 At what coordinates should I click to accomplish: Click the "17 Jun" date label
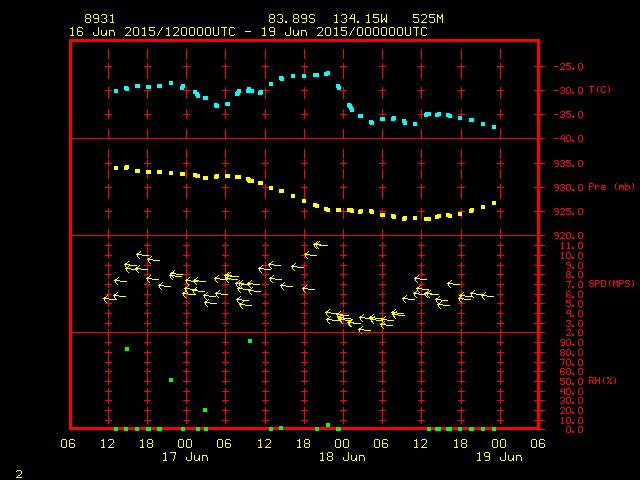click(185, 457)
